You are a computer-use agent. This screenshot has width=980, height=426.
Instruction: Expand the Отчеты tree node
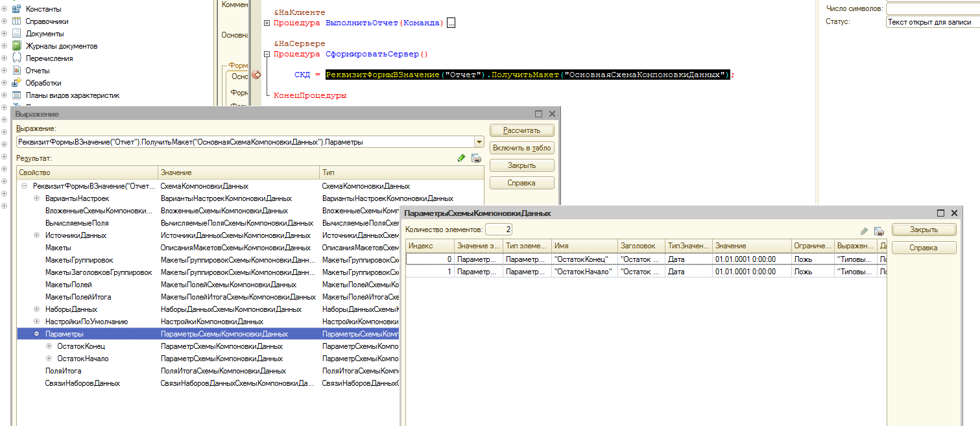pyautogui.click(x=4, y=71)
